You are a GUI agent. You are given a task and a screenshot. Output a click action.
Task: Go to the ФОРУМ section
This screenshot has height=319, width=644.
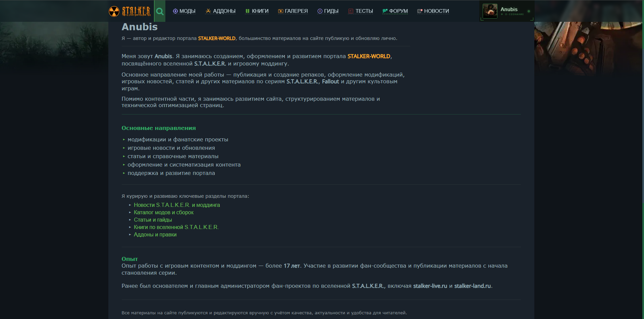point(395,11)
